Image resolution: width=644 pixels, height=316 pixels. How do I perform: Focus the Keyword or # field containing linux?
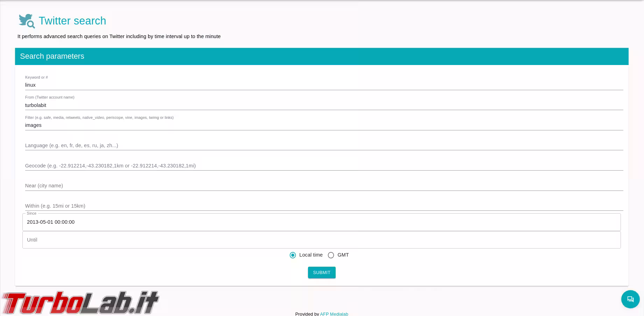point(324,85)
